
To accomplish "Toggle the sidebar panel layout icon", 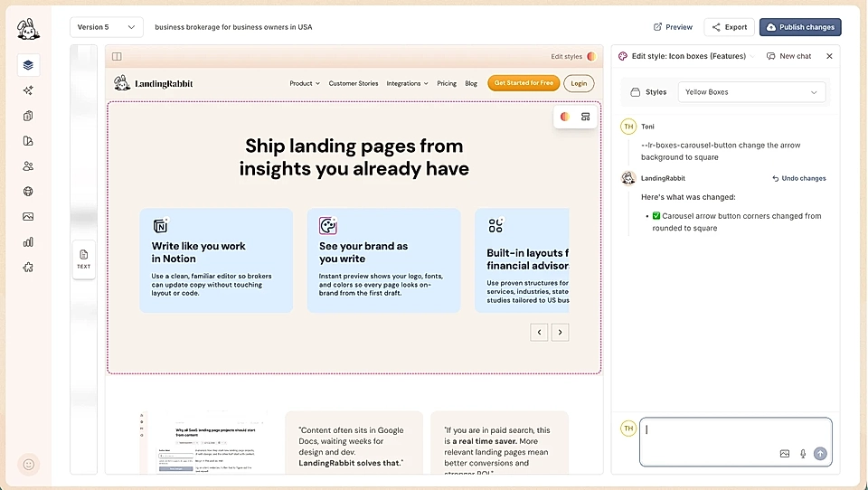I will point(117,56).
